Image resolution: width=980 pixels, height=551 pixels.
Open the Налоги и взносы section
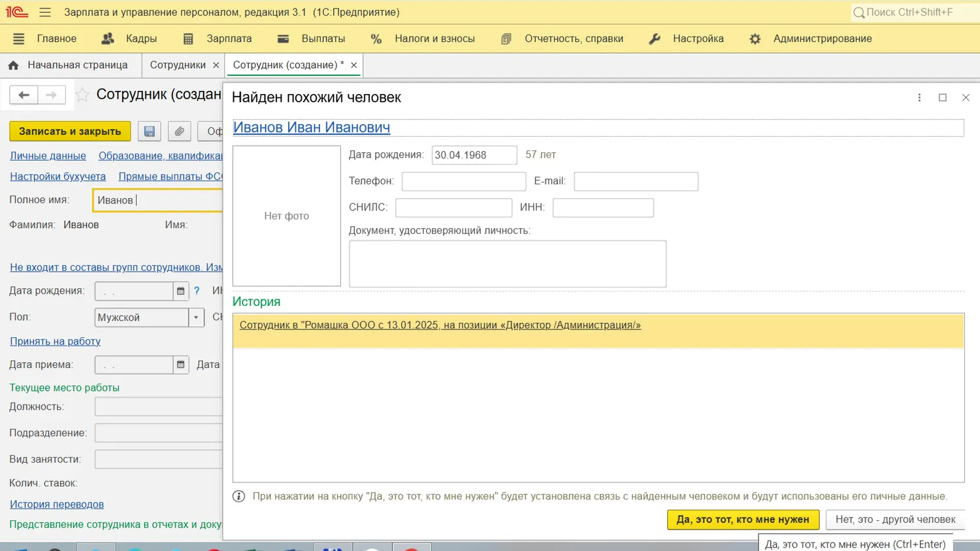point(423,39)
